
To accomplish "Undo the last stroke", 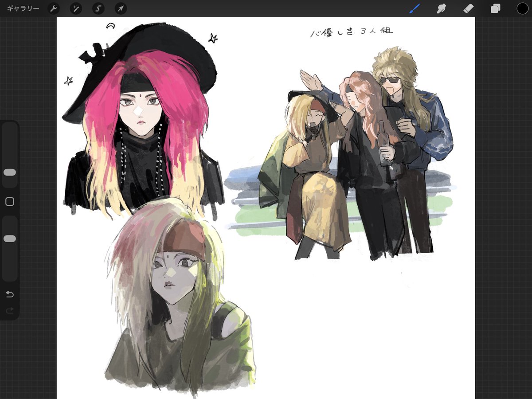I will (10, 294).
